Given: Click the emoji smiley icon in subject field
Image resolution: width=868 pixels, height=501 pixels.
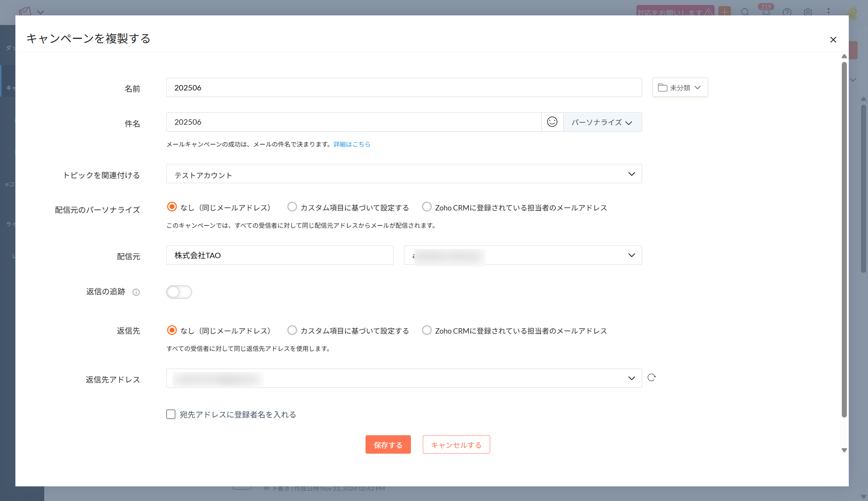Looking at the screenshot, I should [x=552, y=122].
